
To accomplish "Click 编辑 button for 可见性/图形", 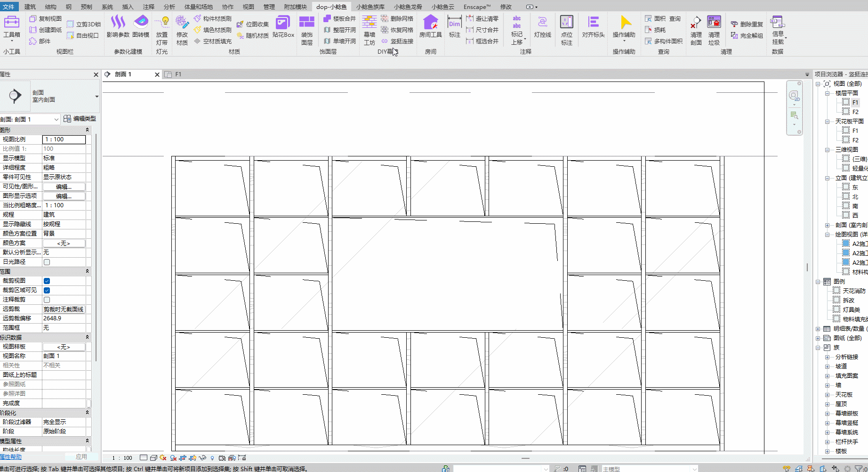I will (64, 187).
